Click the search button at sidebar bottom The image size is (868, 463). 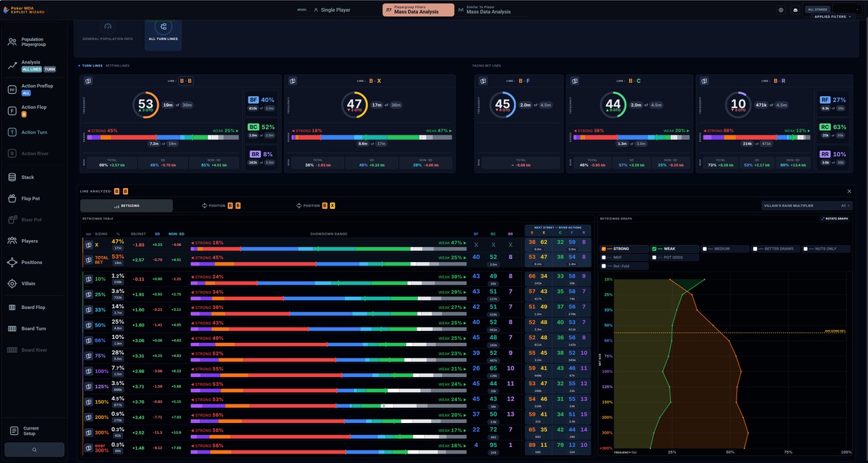click(34, 450)
